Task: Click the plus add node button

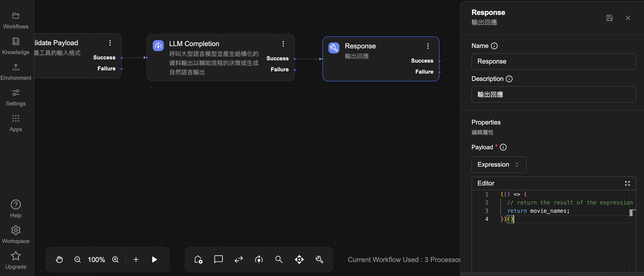Action: [136, 259]
